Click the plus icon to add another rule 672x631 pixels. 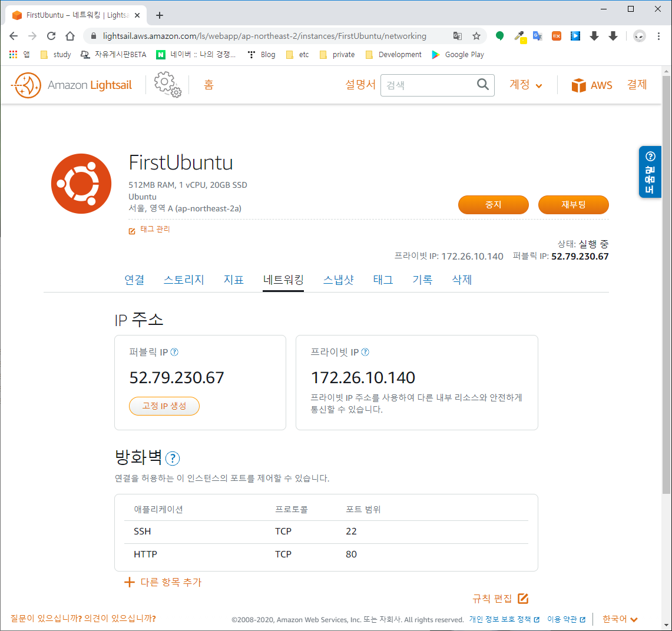coord(129,582)
